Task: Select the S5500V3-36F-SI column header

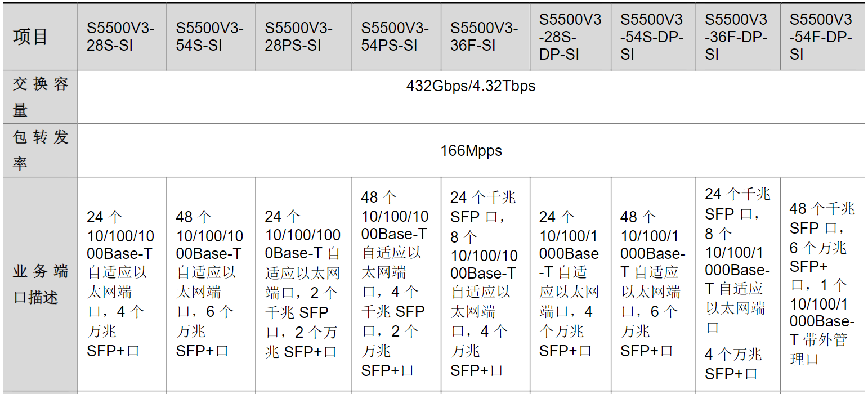Action: pos(486,37)
